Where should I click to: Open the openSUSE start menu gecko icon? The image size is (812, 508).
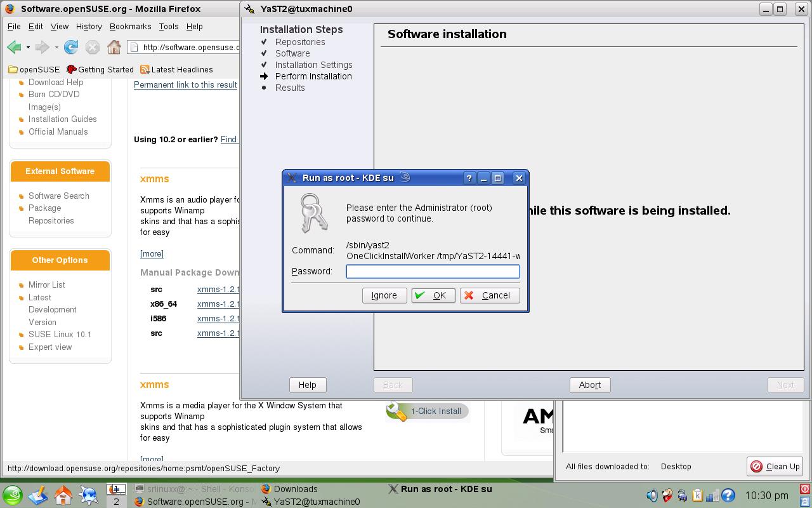12,495
